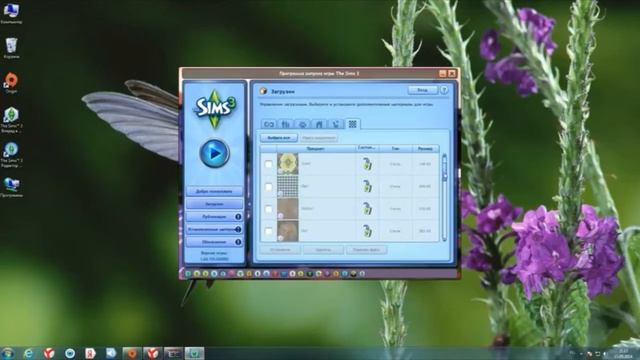The image size is (640, 360).
Task: Open the Windows Start button
Action: click(x=8, y=353)
